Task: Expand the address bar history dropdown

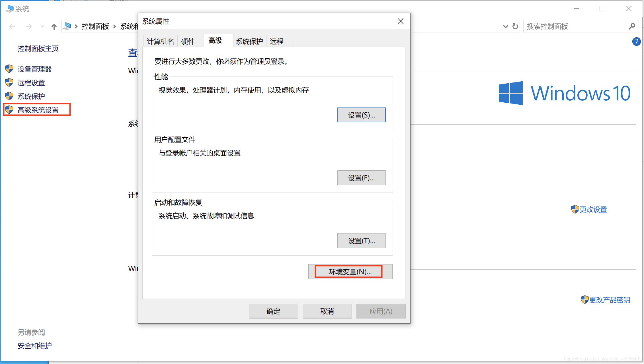Action: 505,26
